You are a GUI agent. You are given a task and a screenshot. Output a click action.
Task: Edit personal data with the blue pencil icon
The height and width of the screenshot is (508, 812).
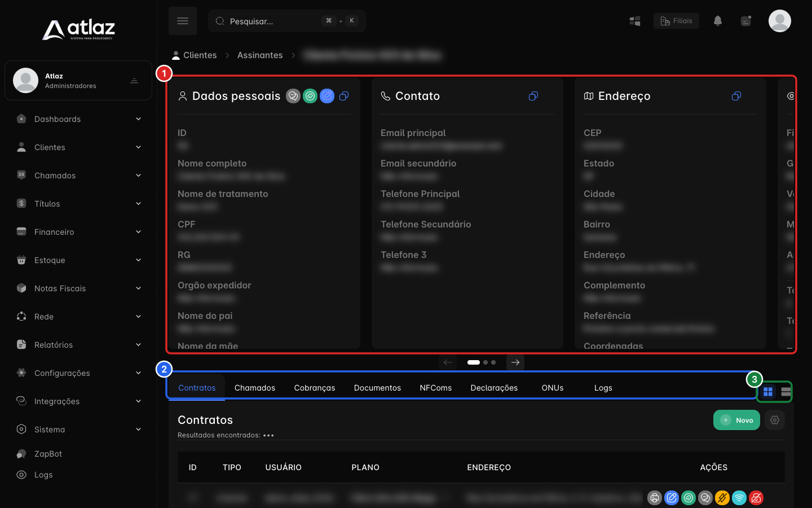[327, 96]
